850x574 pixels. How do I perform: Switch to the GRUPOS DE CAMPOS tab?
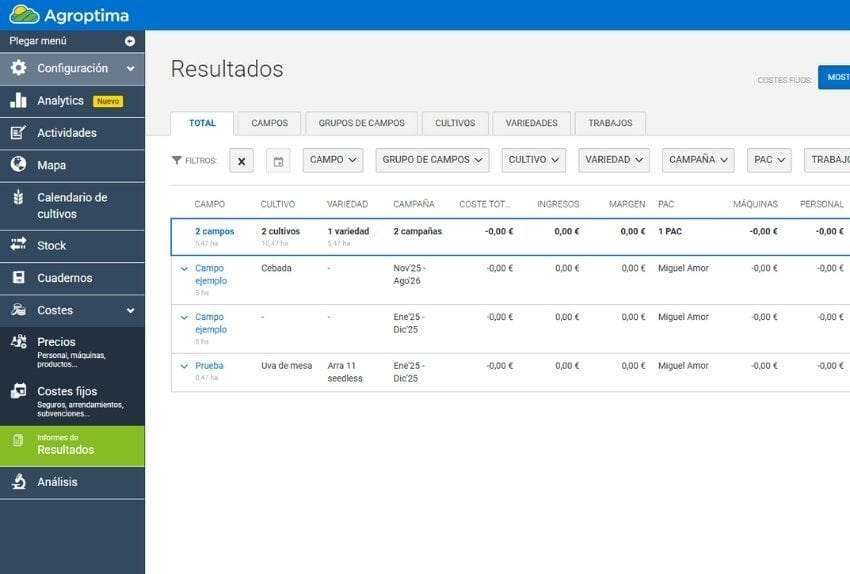[x=362, y=124]
